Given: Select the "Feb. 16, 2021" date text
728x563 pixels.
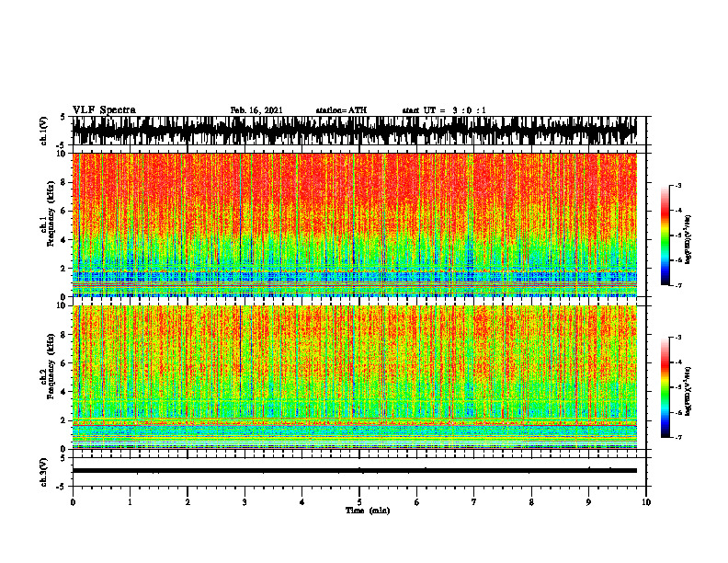Looking at the screenshot, I should click(256, 110).
